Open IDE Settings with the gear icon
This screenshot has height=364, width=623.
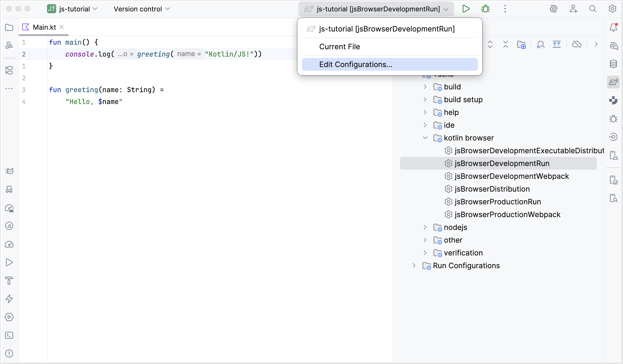[x=613, y=9]
